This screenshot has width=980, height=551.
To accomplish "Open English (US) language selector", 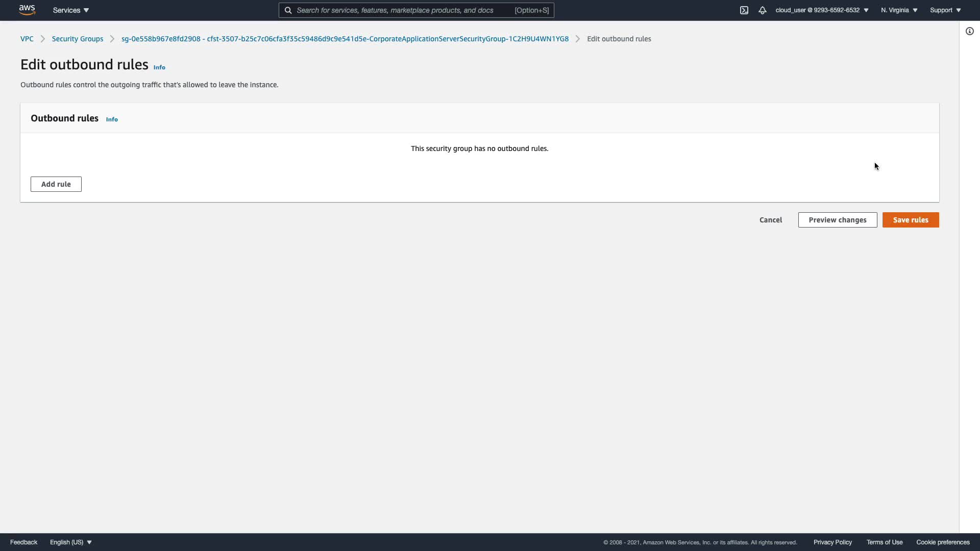I will [71, 542].
